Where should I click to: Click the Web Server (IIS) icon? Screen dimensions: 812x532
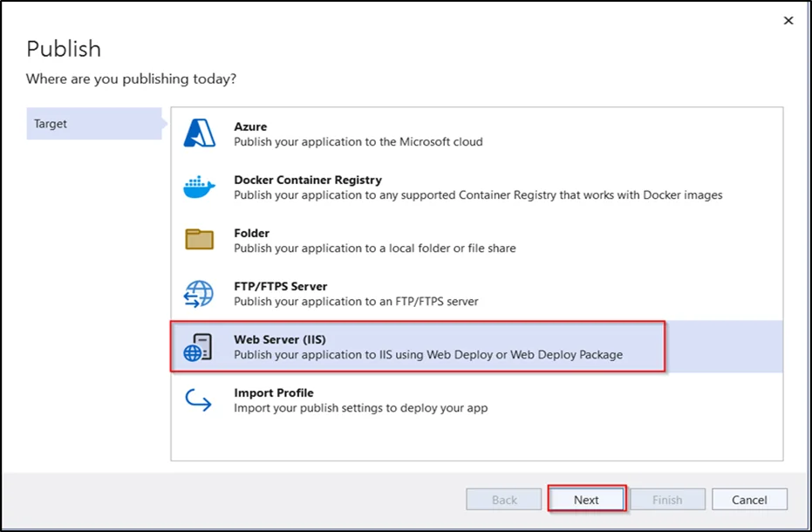click(x=199, y=346)
